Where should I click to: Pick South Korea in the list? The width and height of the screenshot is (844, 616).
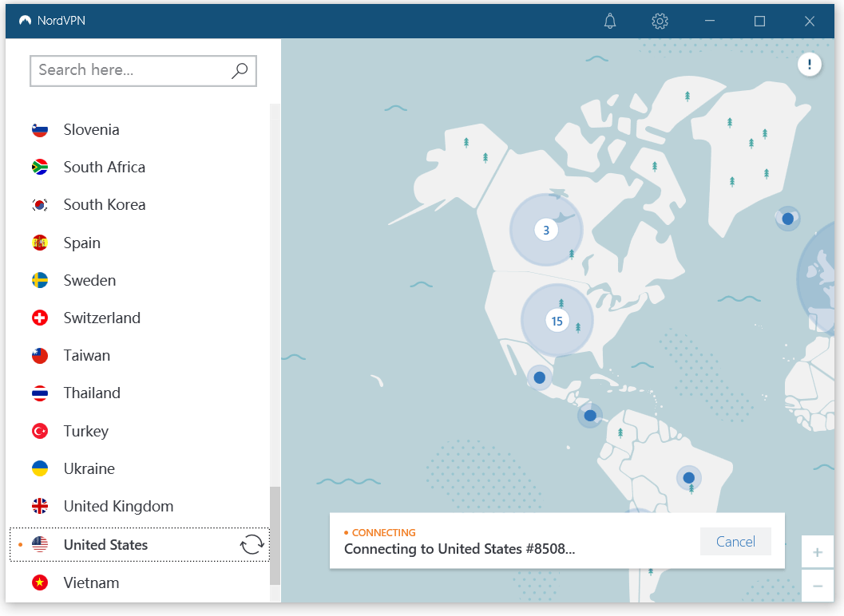[x=140, y=205]
